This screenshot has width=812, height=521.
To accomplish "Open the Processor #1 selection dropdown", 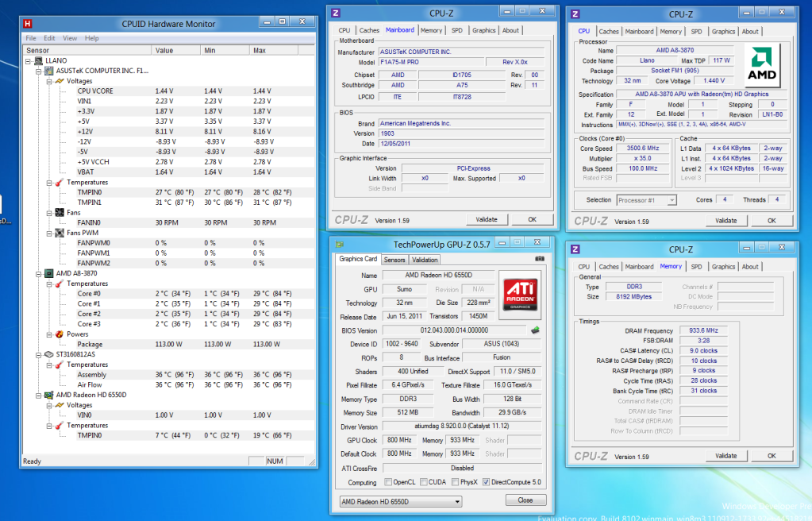I will 646,200.
